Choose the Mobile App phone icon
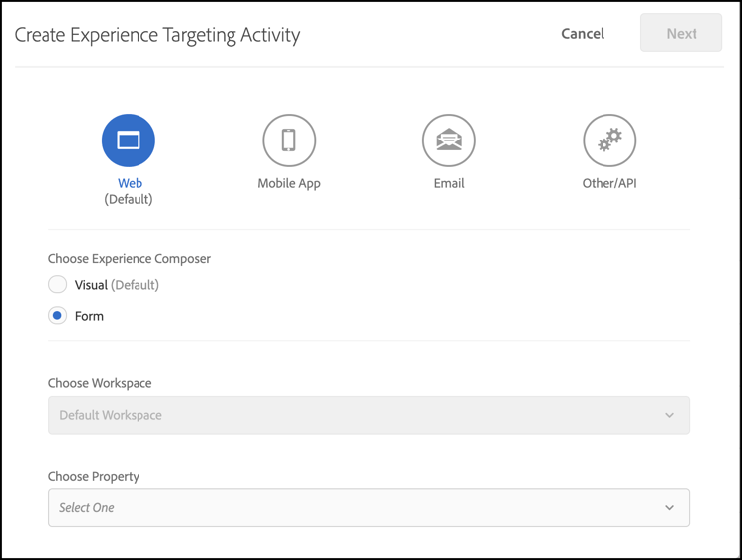 pyautogui.click(x=289, y=140)
